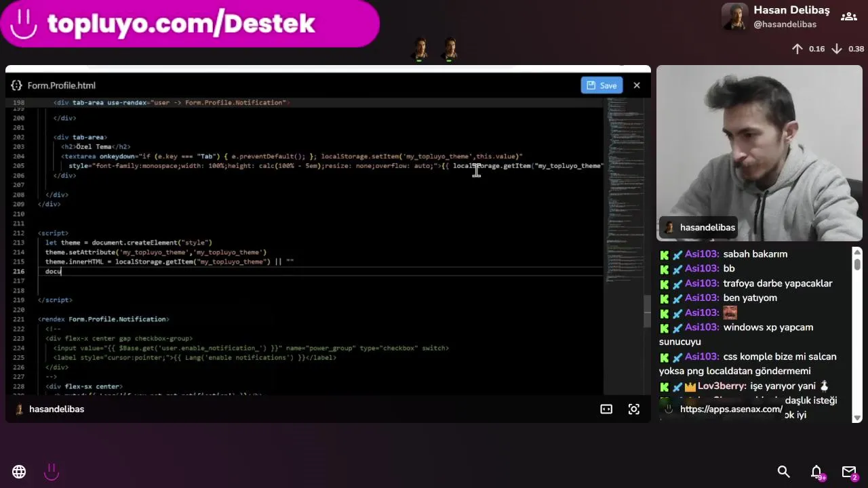
Task: Click the "Özel Tema" h2 code line
Action: point(95,146)
